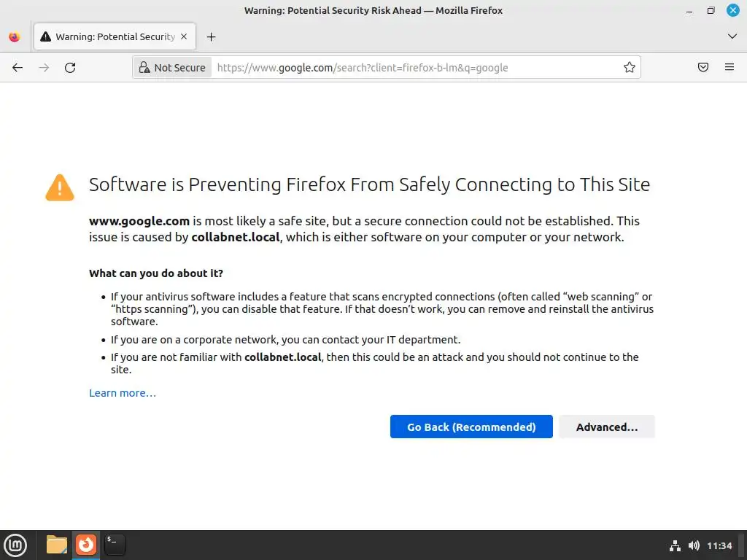Image resolution: width=747 pixels, height=560 pixels.
Task: Close the Warning: Potential Security tab
Action: pos(184,36)
